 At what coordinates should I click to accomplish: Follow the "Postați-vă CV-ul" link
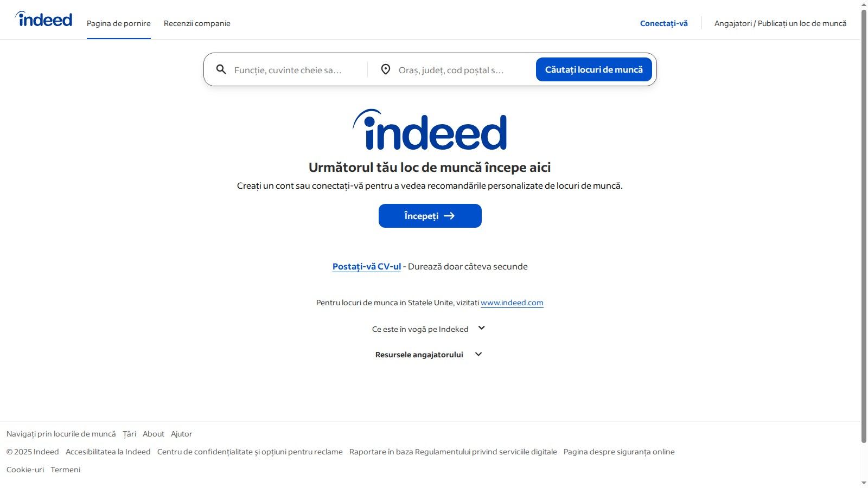tap(366, 266)
